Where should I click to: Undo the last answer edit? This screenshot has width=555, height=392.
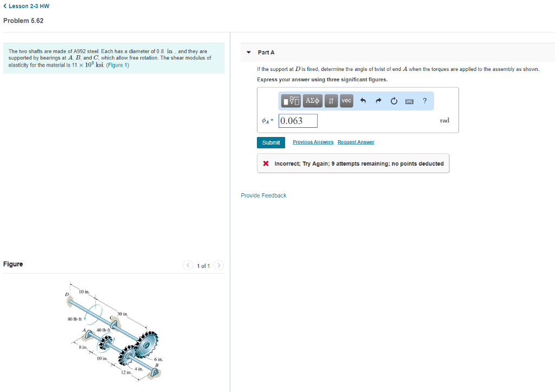coord(362,101)
